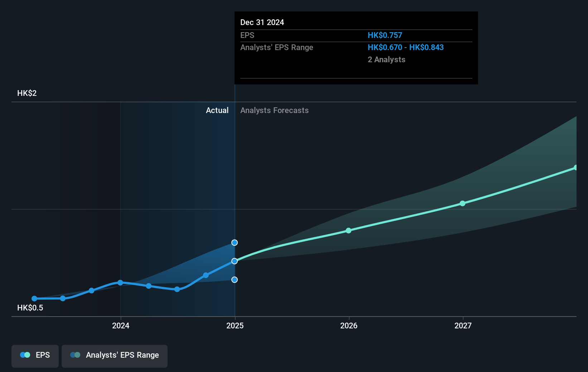
Task: Click the 'Analysts Forecasts' label
Action: pyautogui.click(x=274, y=110)
